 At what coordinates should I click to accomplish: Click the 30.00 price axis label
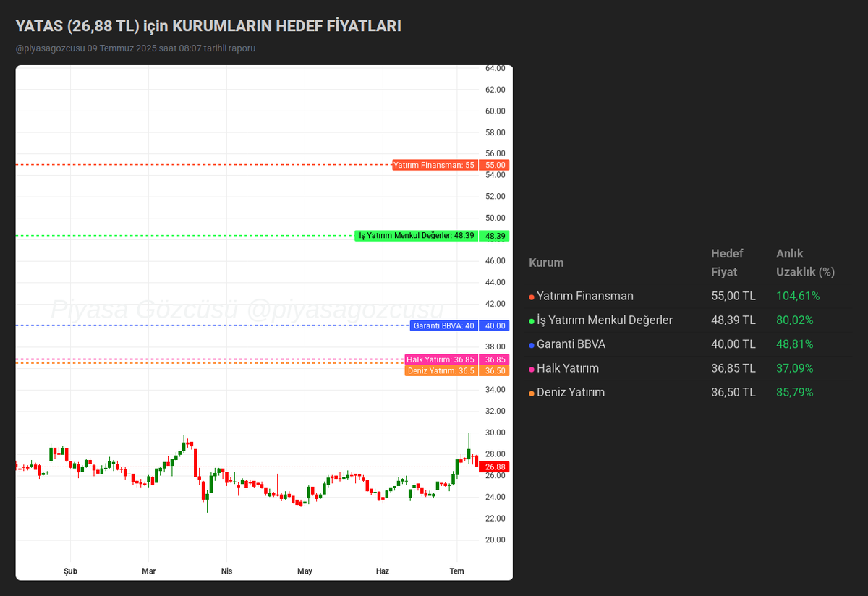pos(495,433)
